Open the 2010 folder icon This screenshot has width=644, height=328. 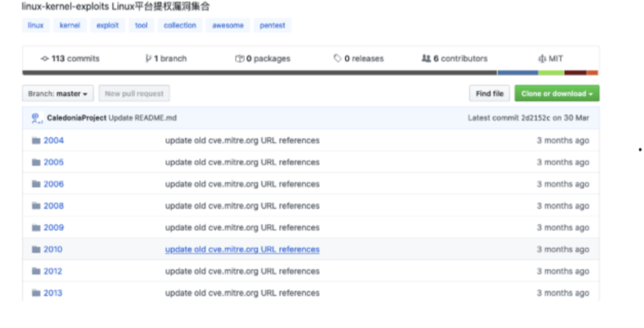tap(36, 250)
